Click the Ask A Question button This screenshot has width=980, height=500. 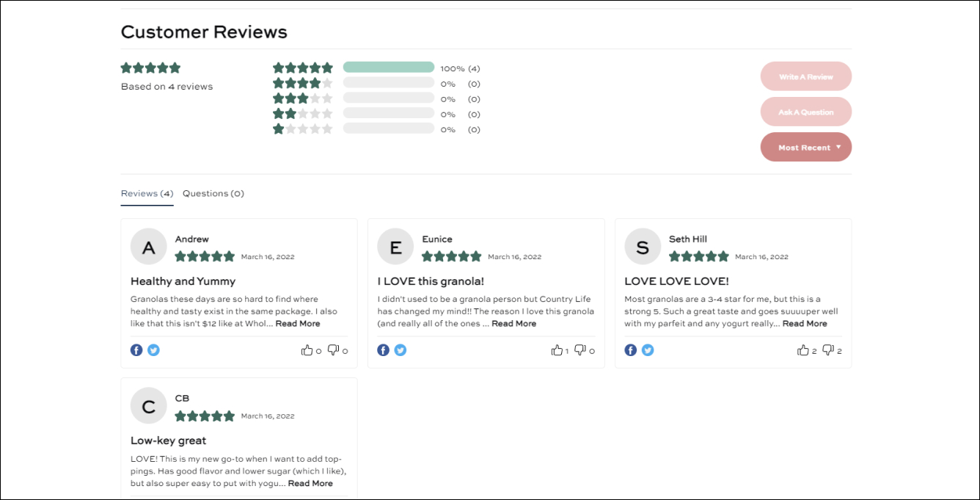tap(806, 112)
